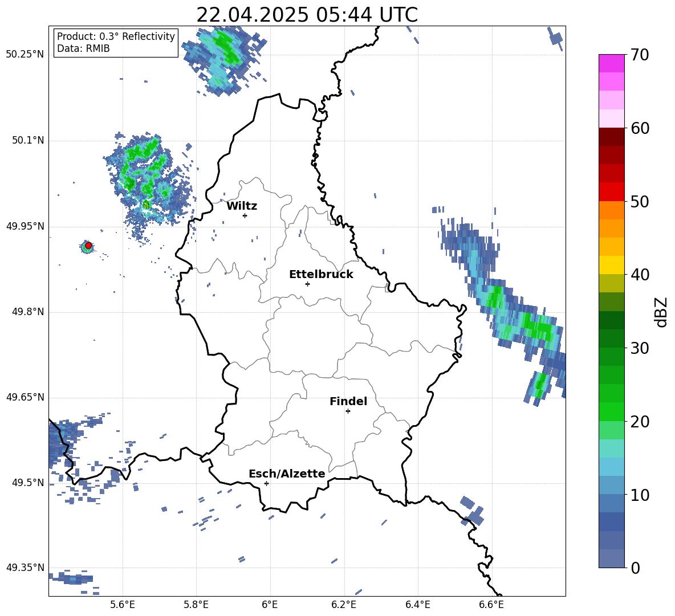Click the 49.95°N latitude label

(25, 226)
